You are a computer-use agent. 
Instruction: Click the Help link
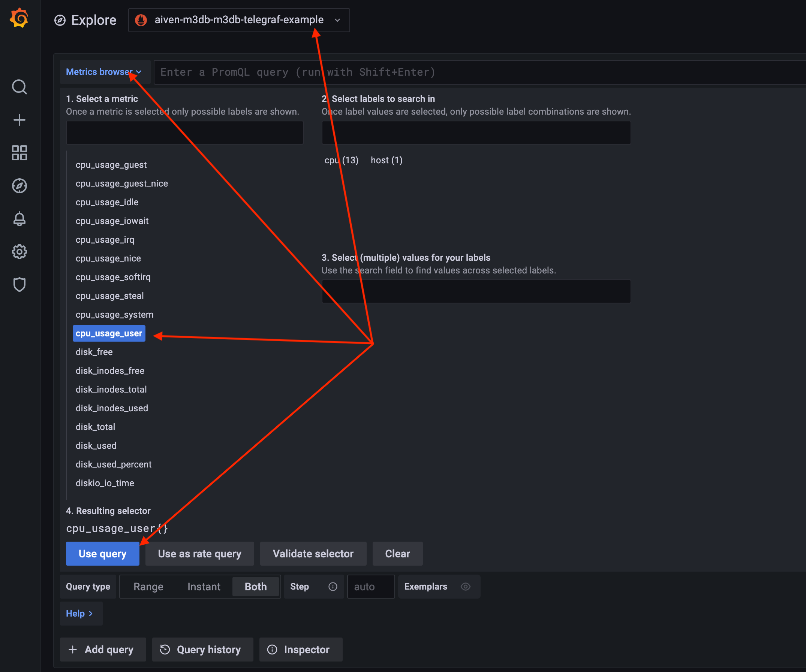pos(79,613)
